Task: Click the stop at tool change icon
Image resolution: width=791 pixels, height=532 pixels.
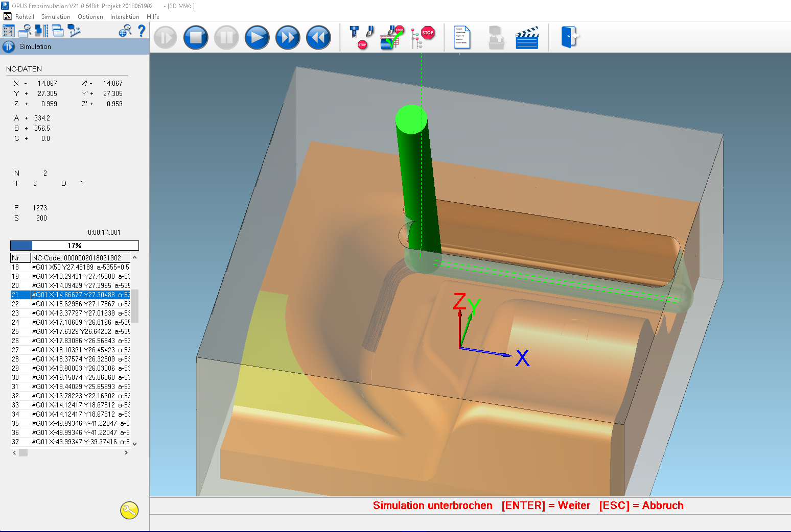Action: (x=362, y=38)
